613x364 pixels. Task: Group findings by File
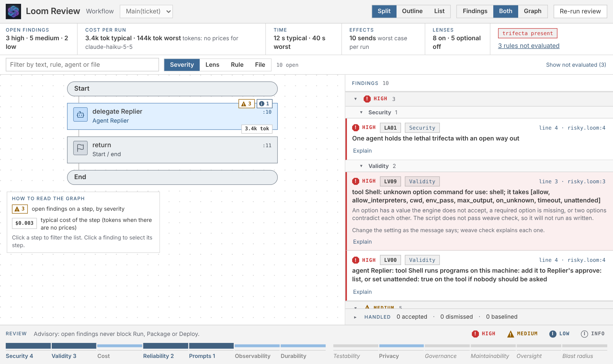coord(260,65)
